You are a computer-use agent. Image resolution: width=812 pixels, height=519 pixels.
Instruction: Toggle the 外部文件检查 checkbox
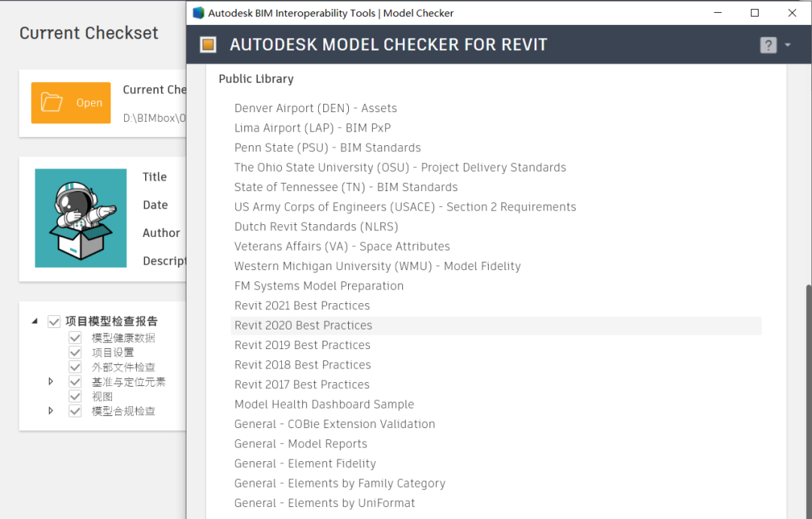tap(75, 367)
